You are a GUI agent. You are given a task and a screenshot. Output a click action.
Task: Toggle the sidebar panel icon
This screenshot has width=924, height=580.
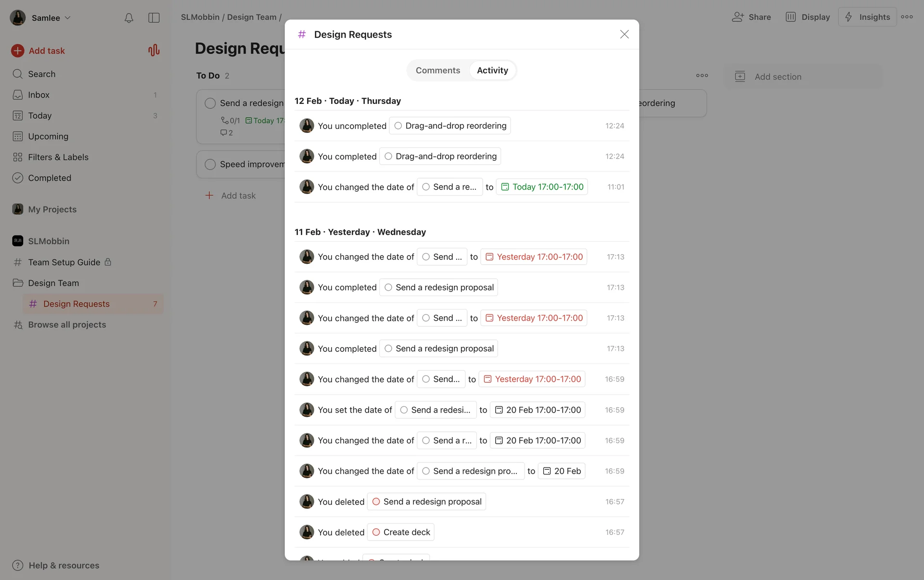[x=154, y=18]
